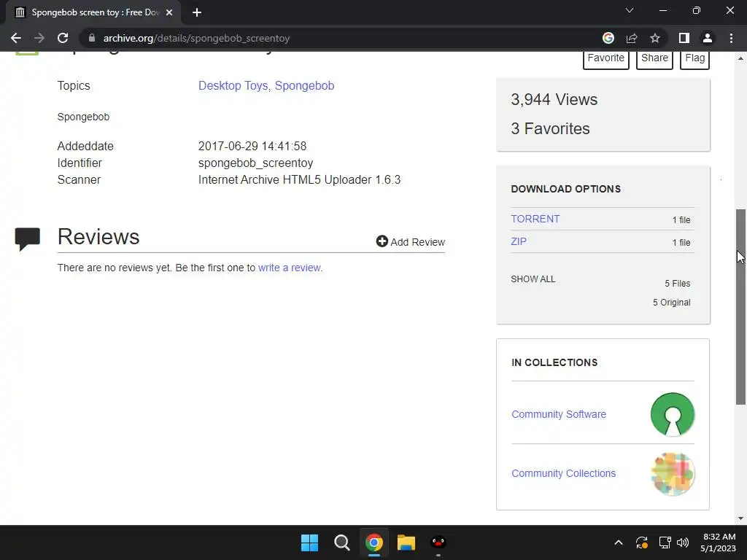Click Add Review
The height and width of the screenshot is (560, 747).
[x=410, y=242]
